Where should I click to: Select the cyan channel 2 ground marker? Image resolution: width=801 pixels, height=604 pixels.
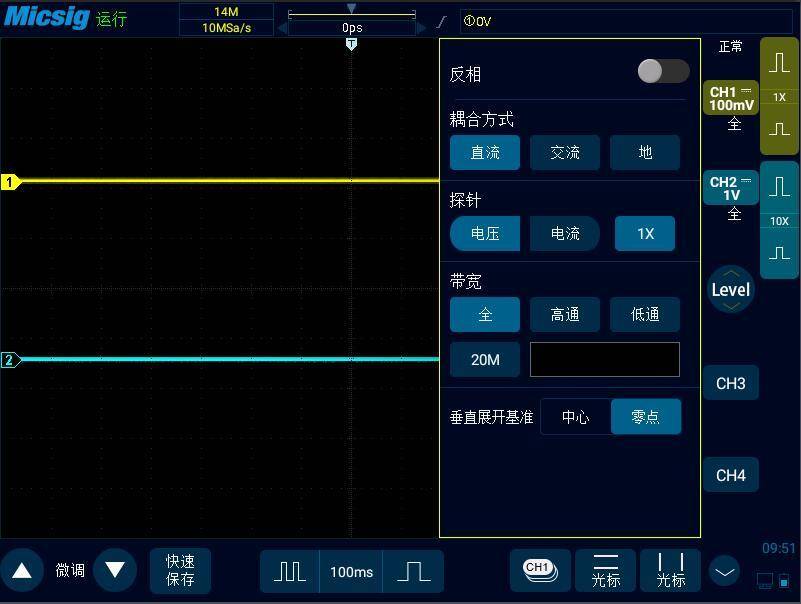[10, 360]
